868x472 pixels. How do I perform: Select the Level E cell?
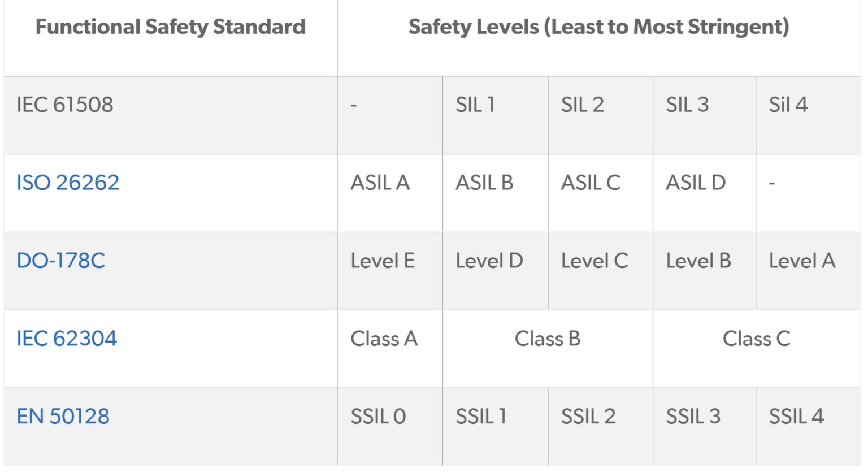pyautogui.click(x=383, y=261)
